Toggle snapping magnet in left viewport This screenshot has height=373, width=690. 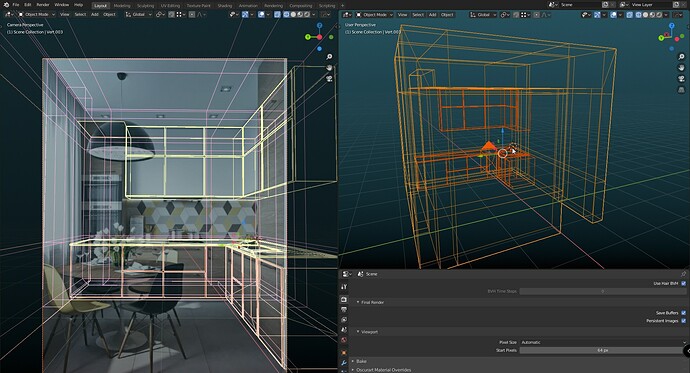click(172, 15)
